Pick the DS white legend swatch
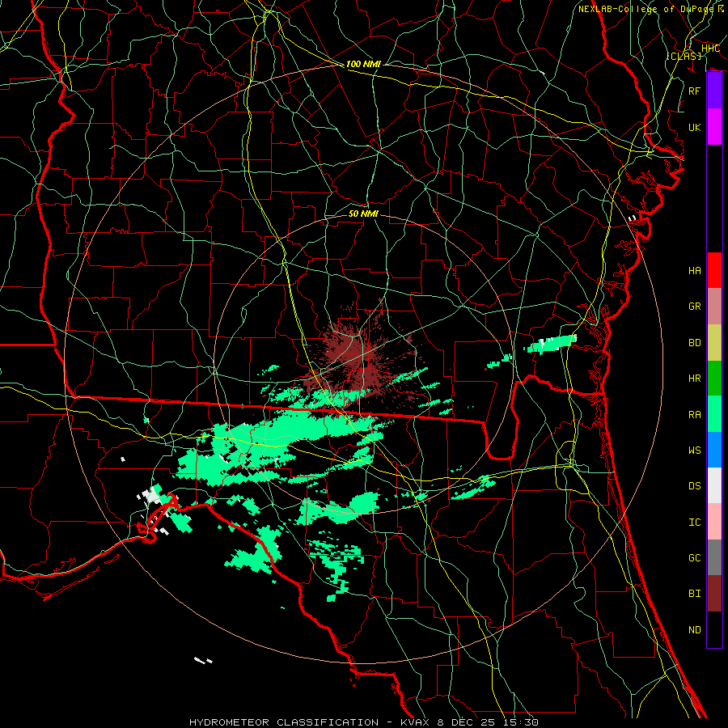The height and width of the screenshot is (728, 728). (714, 485)
